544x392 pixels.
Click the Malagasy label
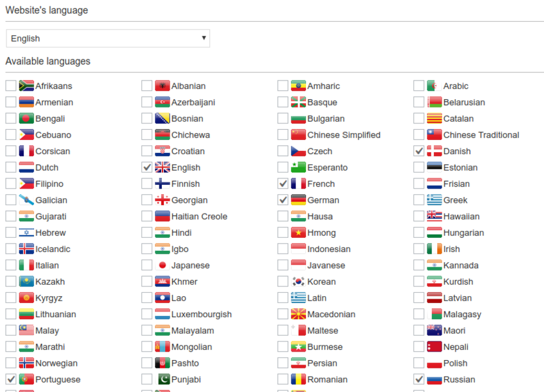click(462, 315)
